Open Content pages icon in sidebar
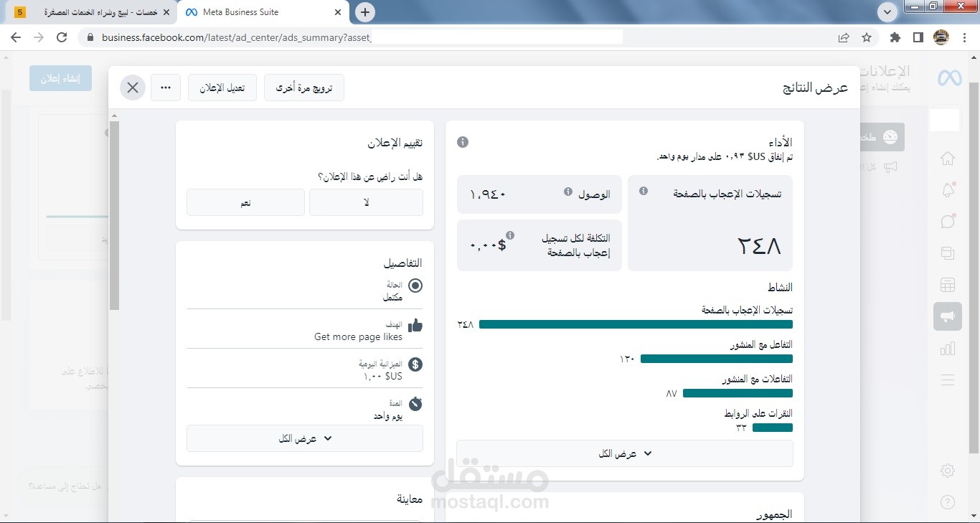The width and height of the screenshot is (980, 523). (948, 253)
